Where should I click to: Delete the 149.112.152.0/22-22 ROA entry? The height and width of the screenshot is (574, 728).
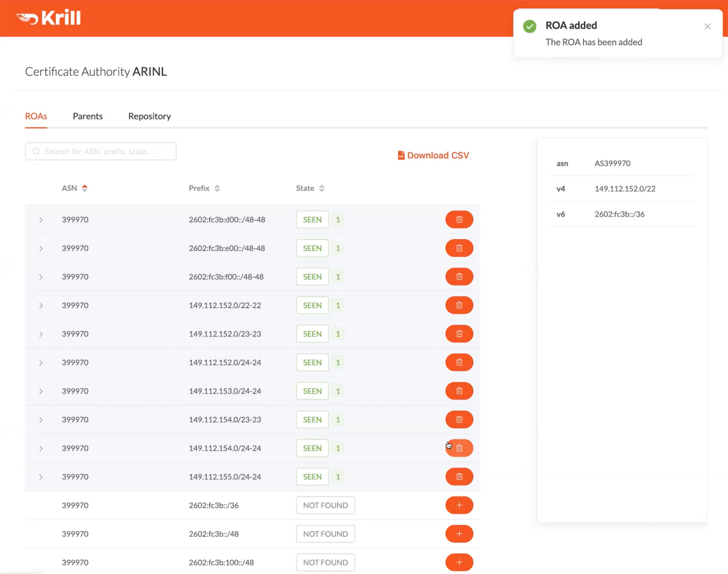coord(459,305)
